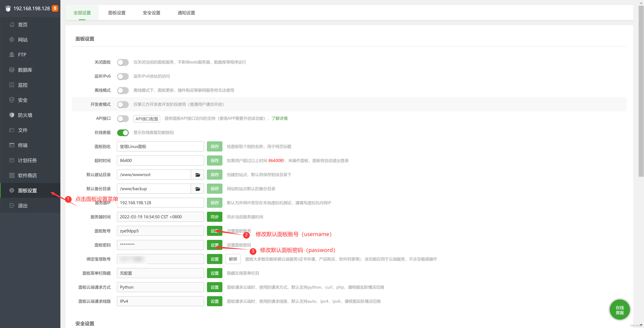Open the 了解详情 link
The height and width of the screenshot is (328, 644).
(280, 118)
